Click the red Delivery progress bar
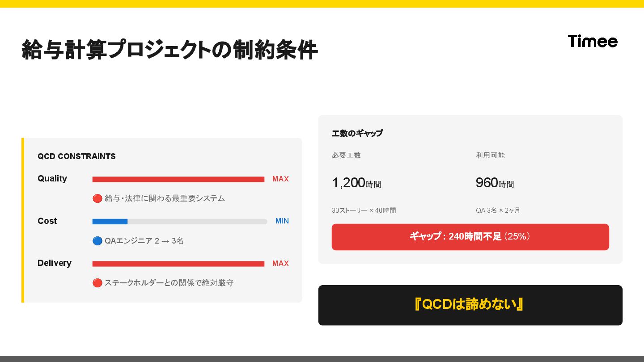The image size is (644, 362). point(178,264)
